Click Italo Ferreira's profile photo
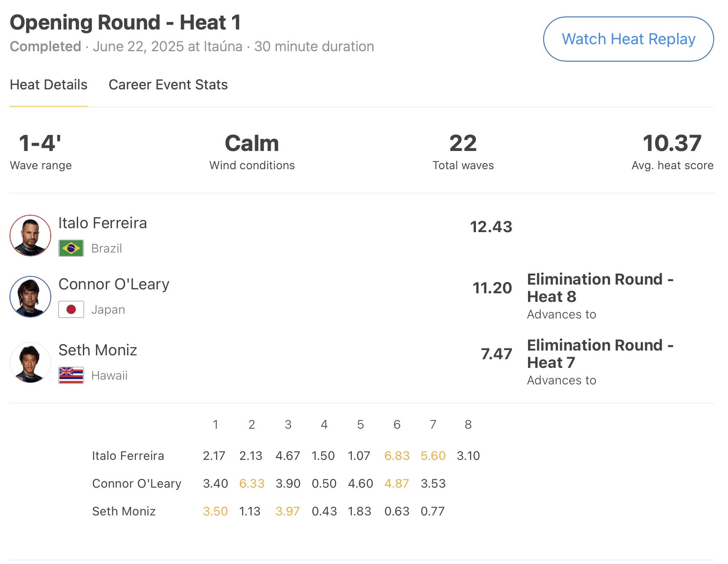The image size is (728, 564). 30,236
